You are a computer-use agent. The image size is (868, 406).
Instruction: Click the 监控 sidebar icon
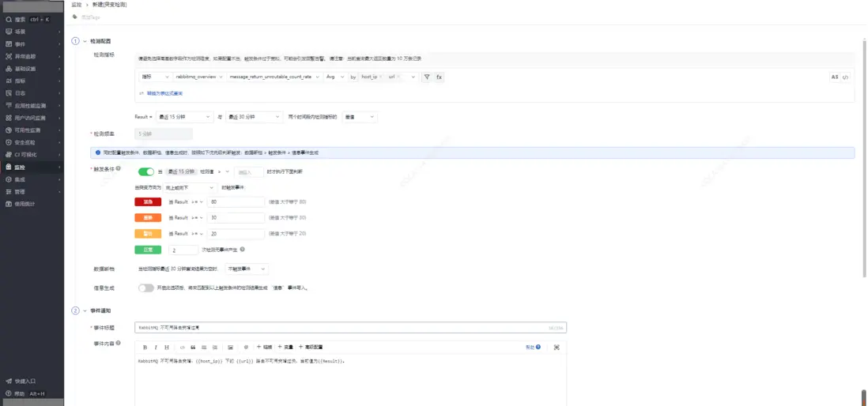pyautogui.click(x=9, y=167)
